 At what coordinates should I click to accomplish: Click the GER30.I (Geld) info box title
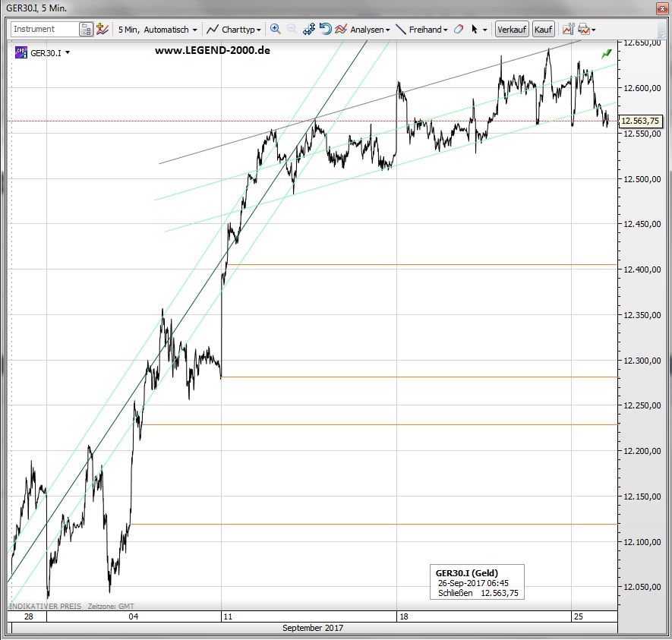pyautogui.click(x=467, y=572)
